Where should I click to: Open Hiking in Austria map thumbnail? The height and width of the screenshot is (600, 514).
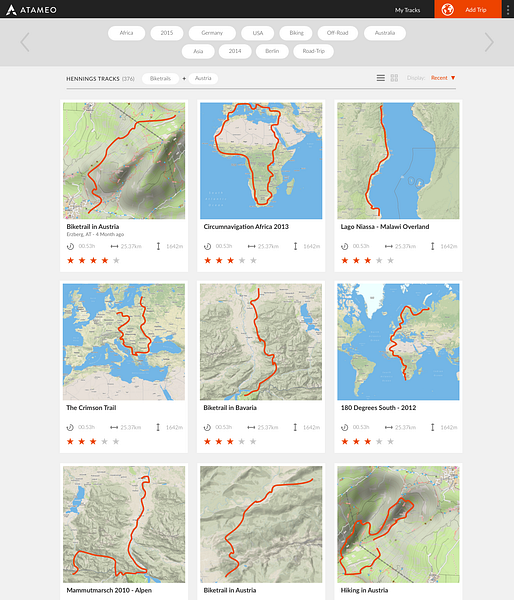398,524
